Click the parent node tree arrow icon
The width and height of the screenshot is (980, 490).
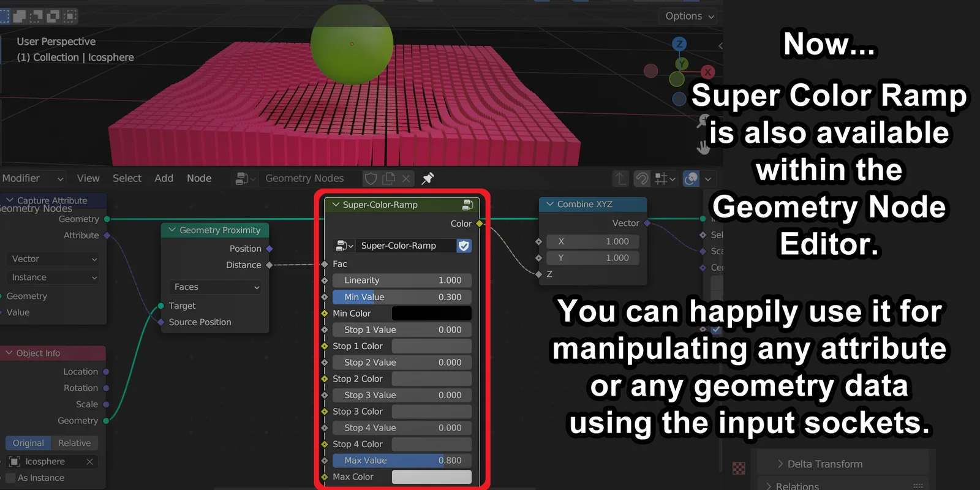620,178
